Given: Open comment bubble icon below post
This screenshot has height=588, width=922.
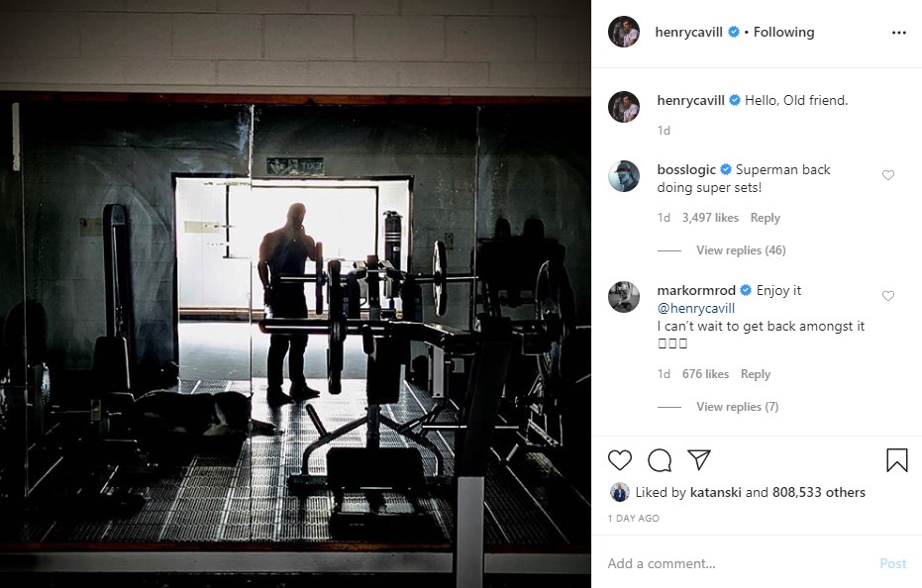Looking at the screenshot, I should point(660,460).
